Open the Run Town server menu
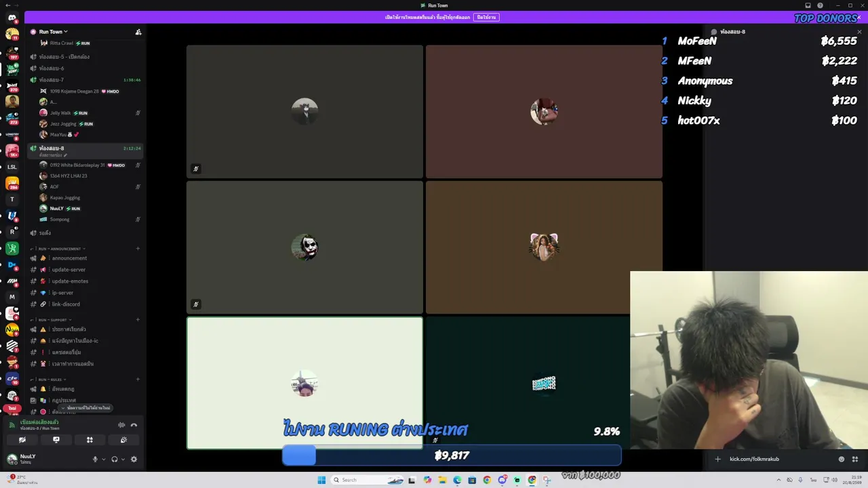The width and height of the screenshot is (868, 488). coord(54,32)
